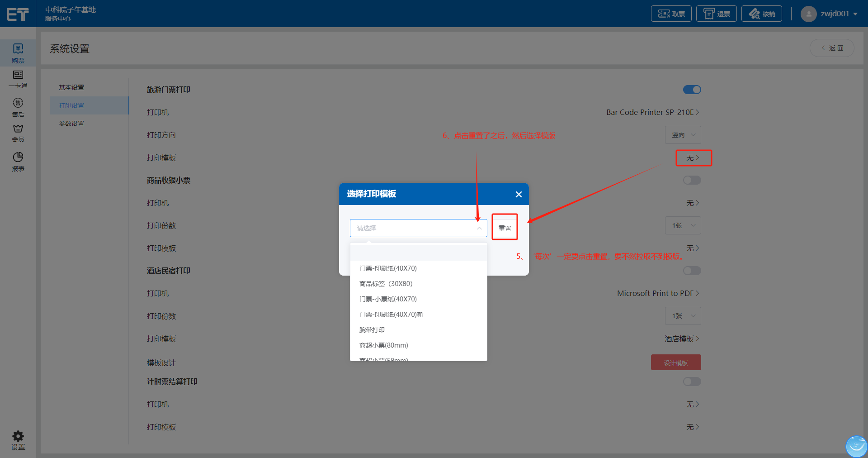Open the 会员 member sidebar icon
868x458 pixels.
[18, 133]
